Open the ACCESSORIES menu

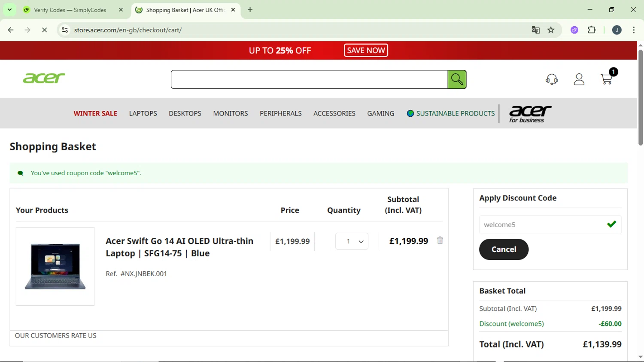point(334,113)
